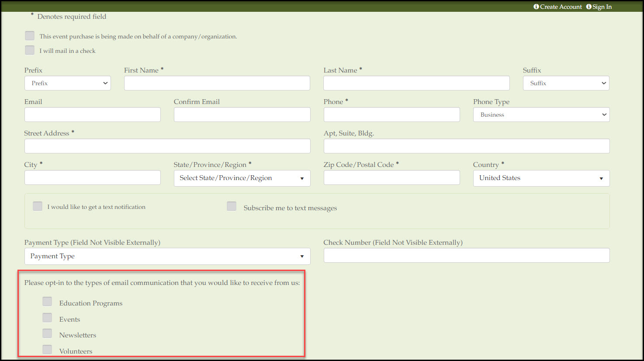Focus the Street Address input field
This screenshot has height=361, width=644.
point(167,146)
